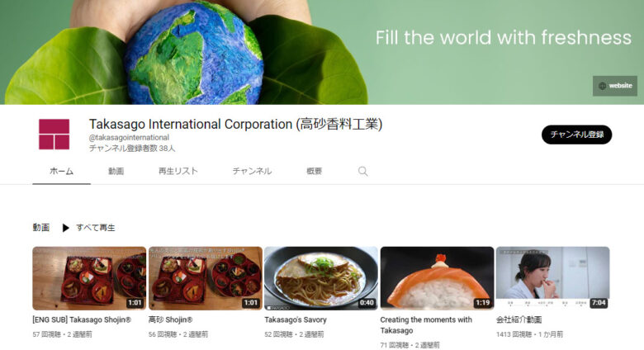Go to the 再生リスト tab
Viewport: 644px width, 350px height.
point(178,172)
